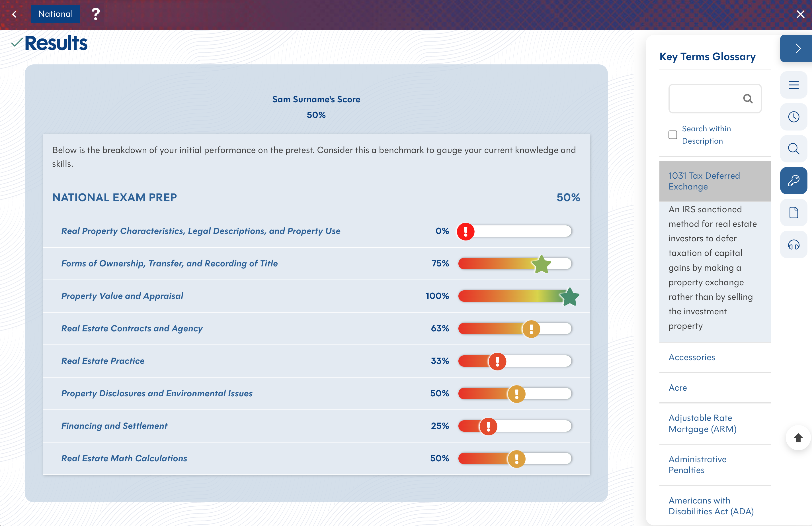Open the magnifier search sidebar icon
Screen dimensions: 812x526
(x=793, y=148)
